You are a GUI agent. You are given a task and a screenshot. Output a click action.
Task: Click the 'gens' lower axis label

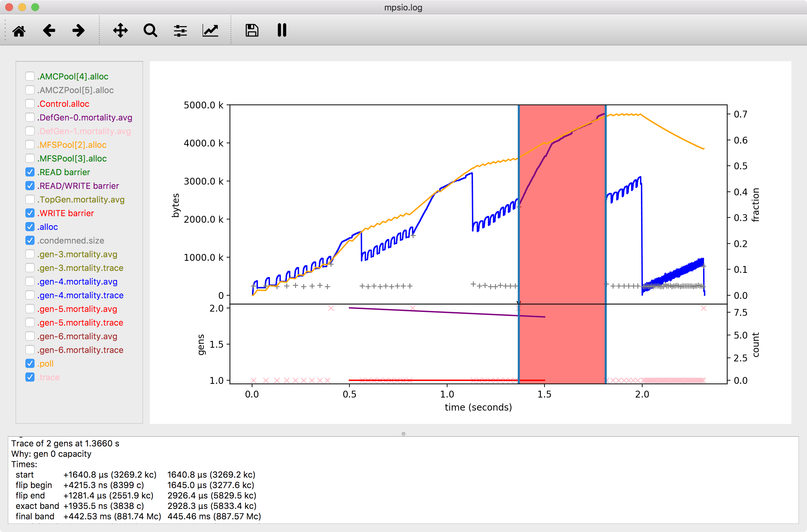(x=201, y=344)
